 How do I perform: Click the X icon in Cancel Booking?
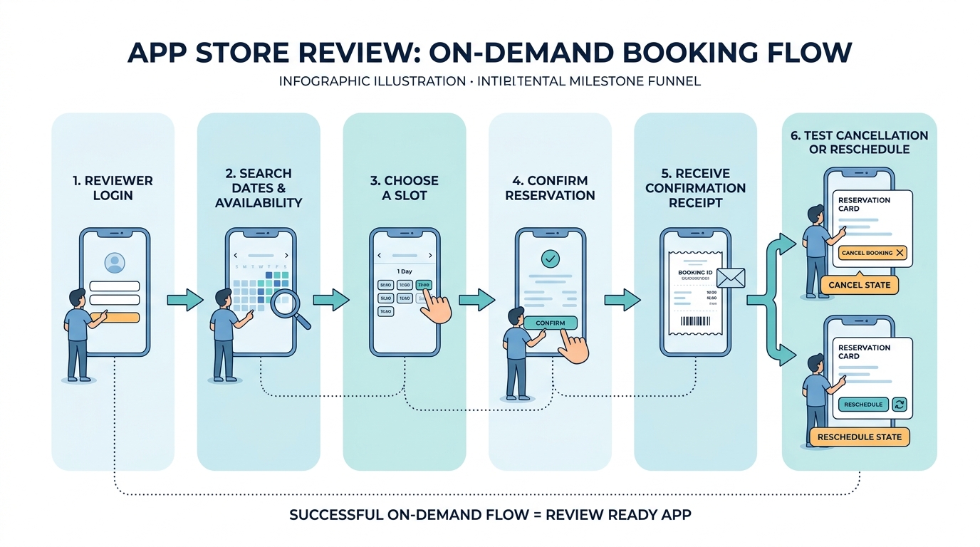coord(900,253)
